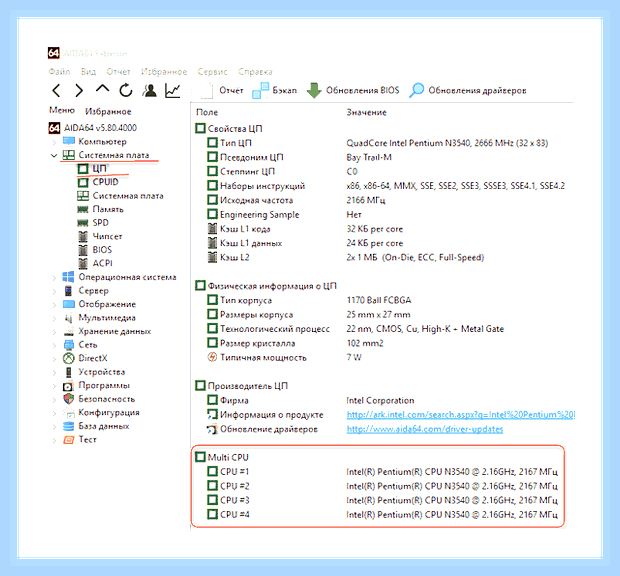Select the CPUID tree item
This screenshot has height=576, width=620.
[98, 182]
